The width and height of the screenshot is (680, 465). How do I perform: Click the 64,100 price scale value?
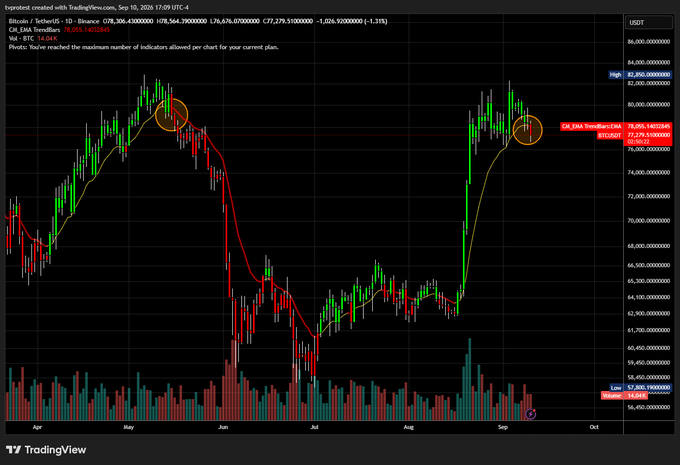649,297
